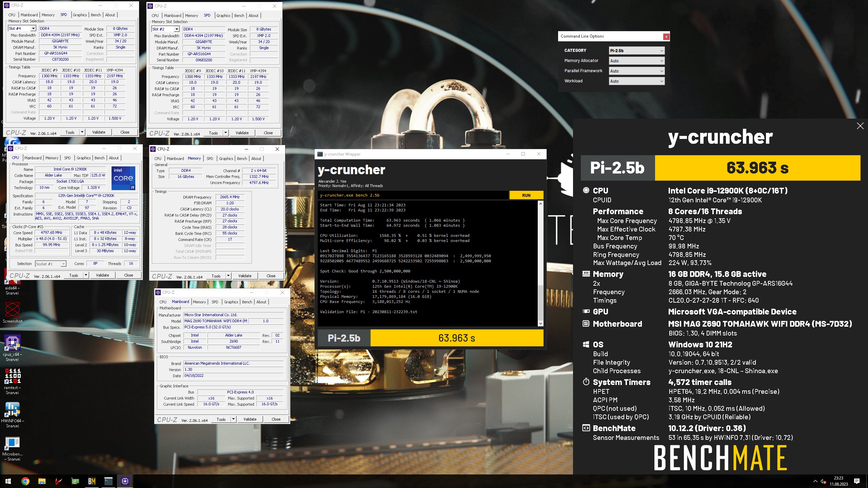The width and height of the screenshot is (868, 488).
Task: Open the BenchMate BM taskbar icon
Action: [x=92, y=481]
